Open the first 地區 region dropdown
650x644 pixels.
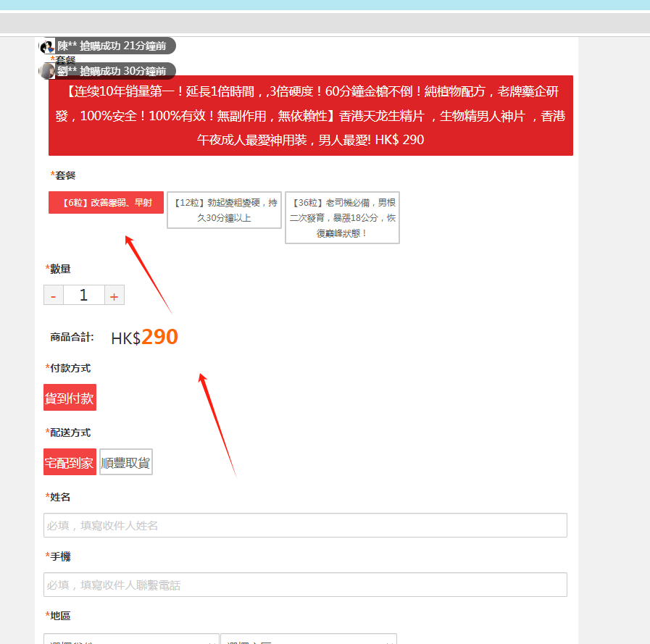coord(131,639)
